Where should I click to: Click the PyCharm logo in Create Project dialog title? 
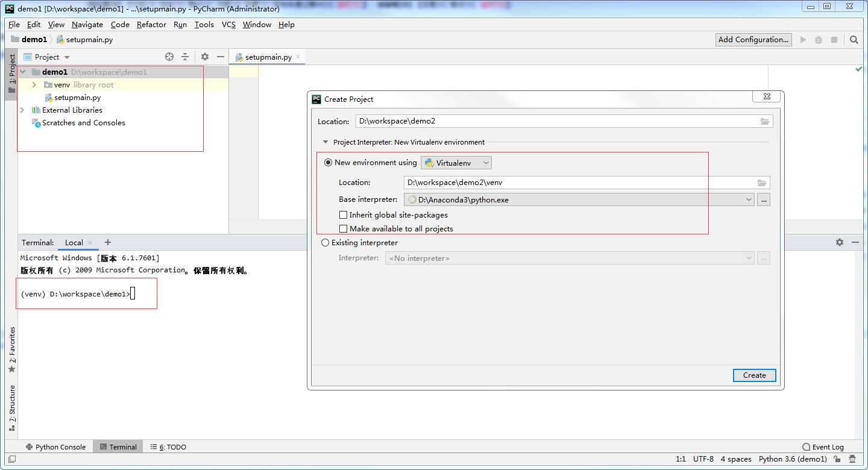pos(316,99)
